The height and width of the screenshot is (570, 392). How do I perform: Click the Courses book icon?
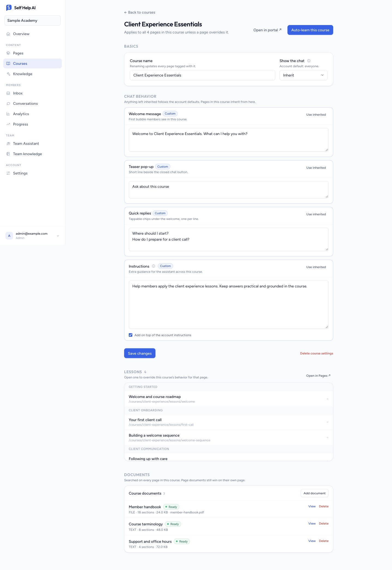coord(8,64)
